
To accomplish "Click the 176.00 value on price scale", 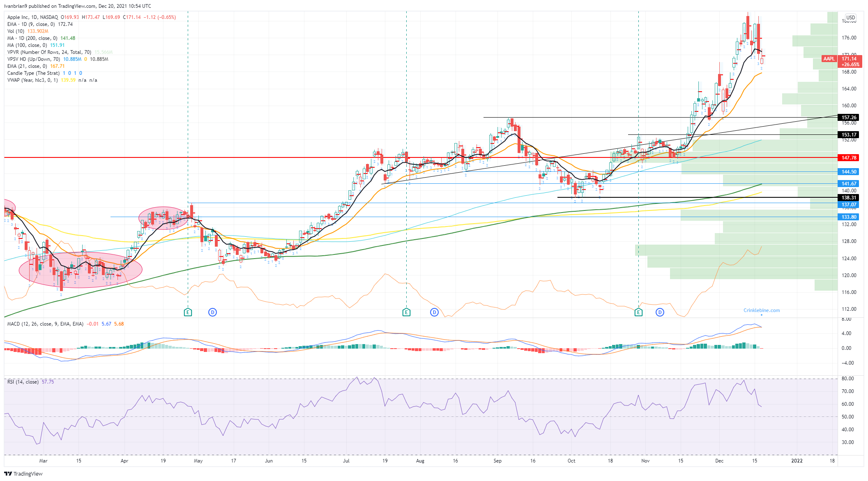I will 849,38.
